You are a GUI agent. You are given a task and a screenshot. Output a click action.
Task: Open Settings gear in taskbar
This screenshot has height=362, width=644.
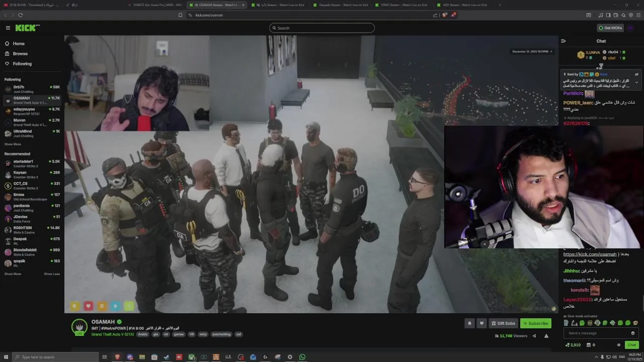(290, 357)
